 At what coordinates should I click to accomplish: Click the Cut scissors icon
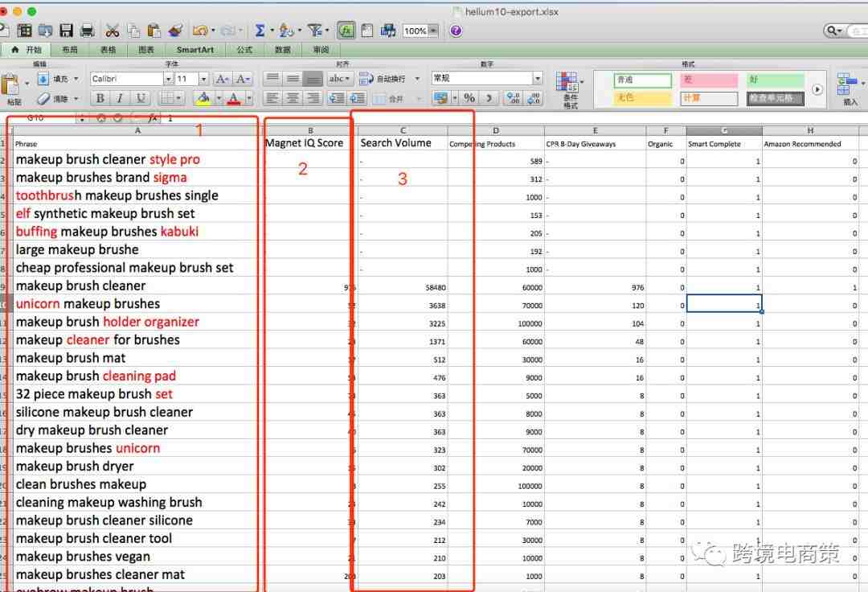tap(113, 31)
